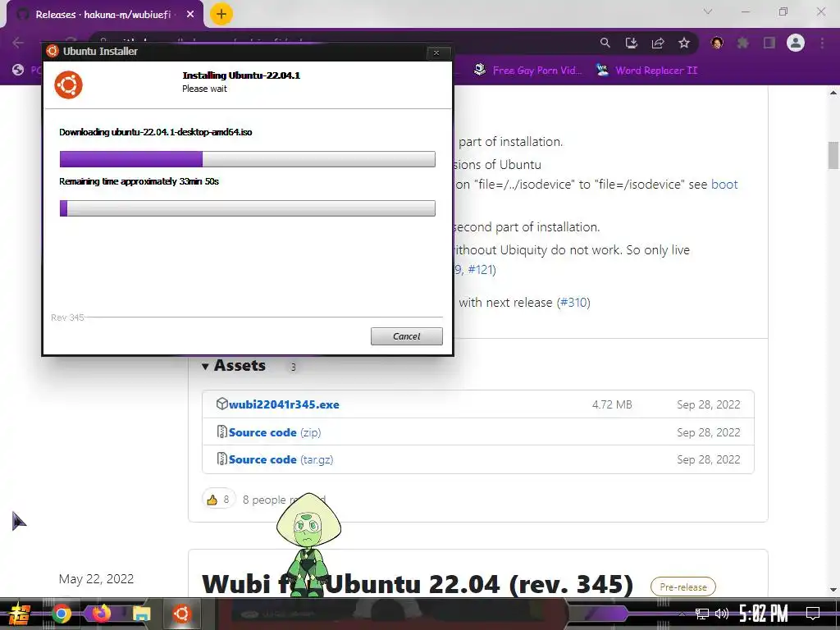Open the network icon in system tray

702,614
